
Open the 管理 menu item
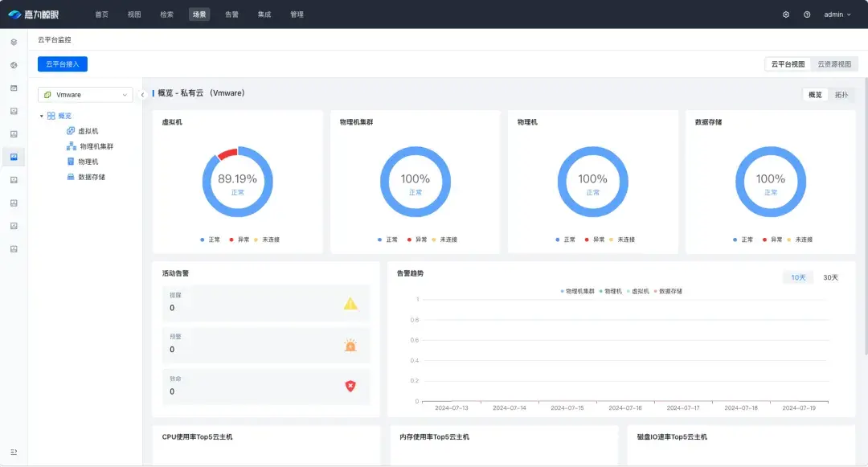297,14
